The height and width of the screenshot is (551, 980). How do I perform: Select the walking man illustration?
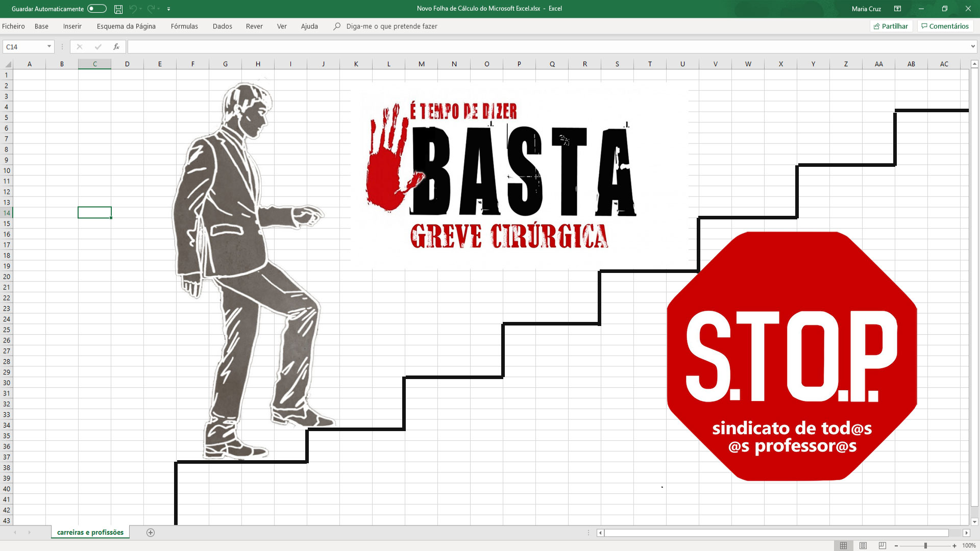[x=254, y=270]
